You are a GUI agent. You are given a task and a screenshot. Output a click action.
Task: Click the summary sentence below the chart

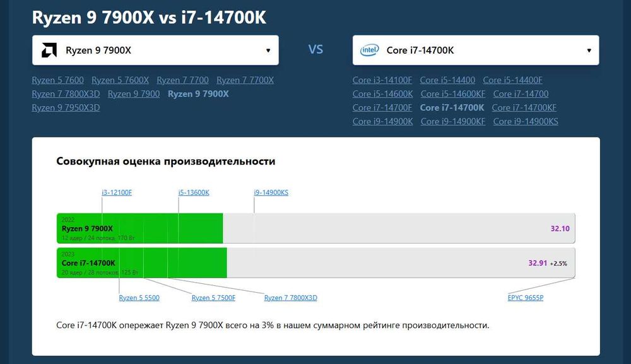pyautogui.click(x=273, y=325)
